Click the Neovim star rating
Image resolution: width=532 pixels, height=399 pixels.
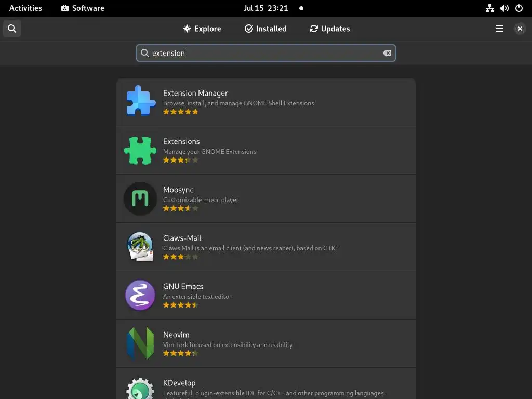[180, 353]
